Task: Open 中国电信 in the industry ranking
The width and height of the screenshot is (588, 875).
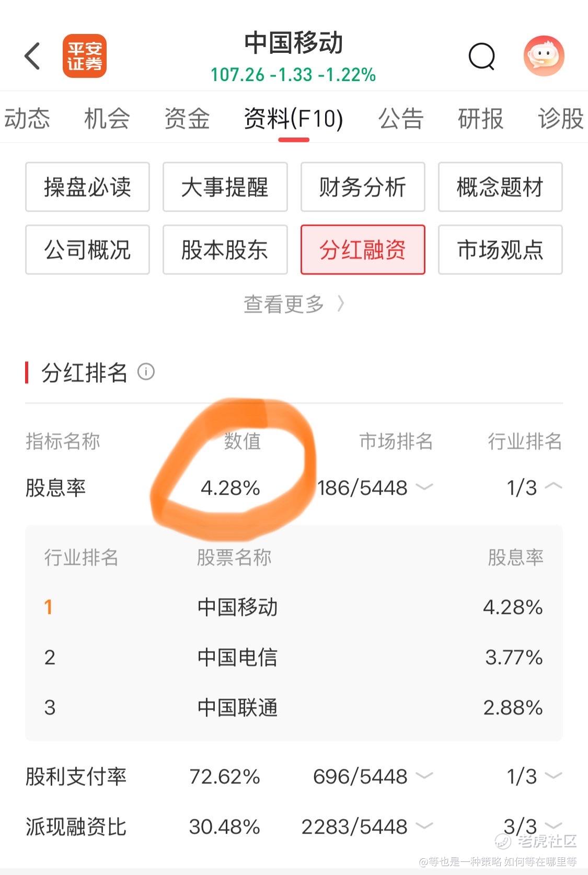Action: pos(294,657)
